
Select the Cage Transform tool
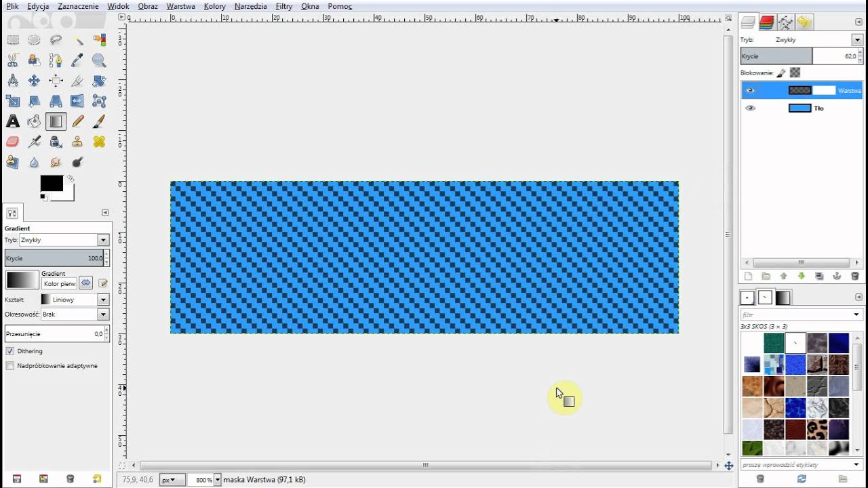(99, 101)
